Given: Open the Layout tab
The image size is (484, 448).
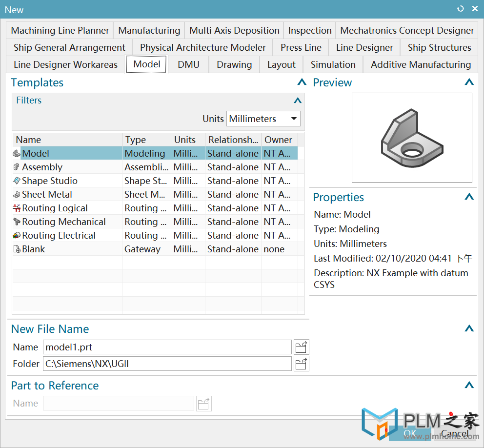Looking at the screenshot, I should 281,64.
